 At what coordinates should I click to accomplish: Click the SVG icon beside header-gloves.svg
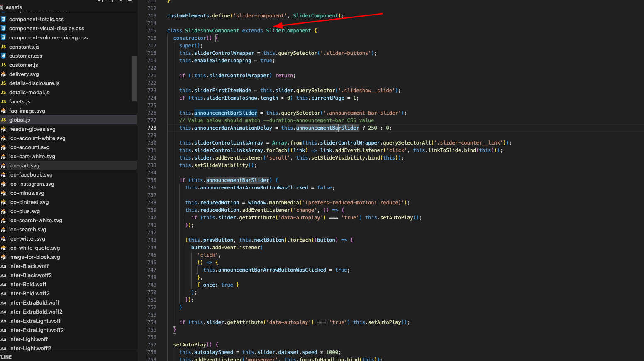click(3, 129)
